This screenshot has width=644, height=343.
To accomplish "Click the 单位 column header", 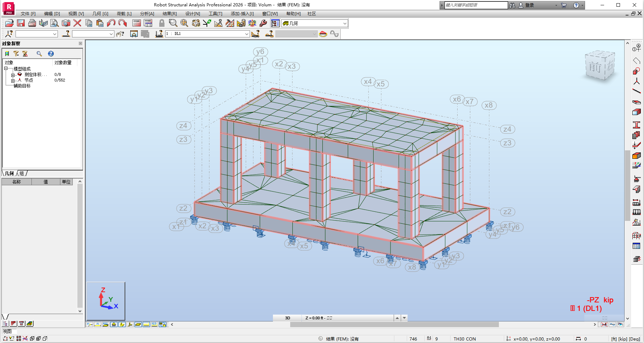I will pos(66,182).
